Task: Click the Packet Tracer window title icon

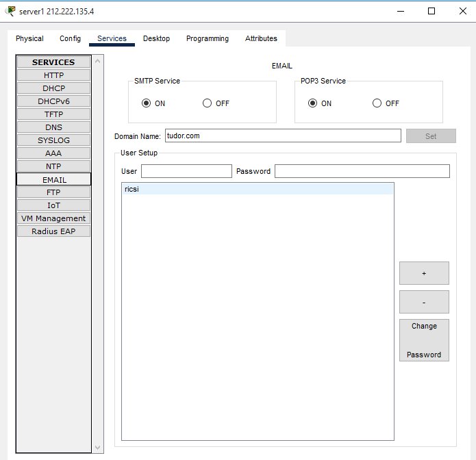Action: (11, 11)
